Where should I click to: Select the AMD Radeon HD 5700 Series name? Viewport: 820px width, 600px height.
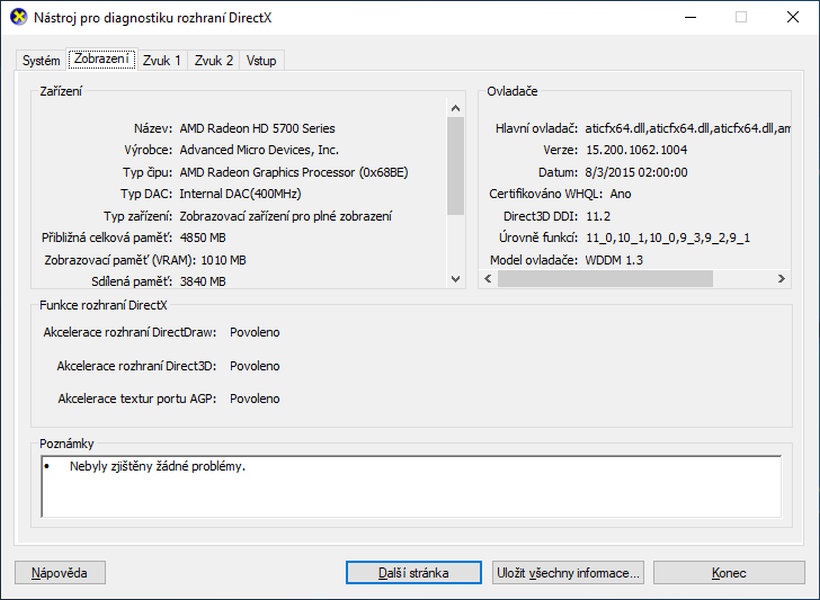click(258, 128)
